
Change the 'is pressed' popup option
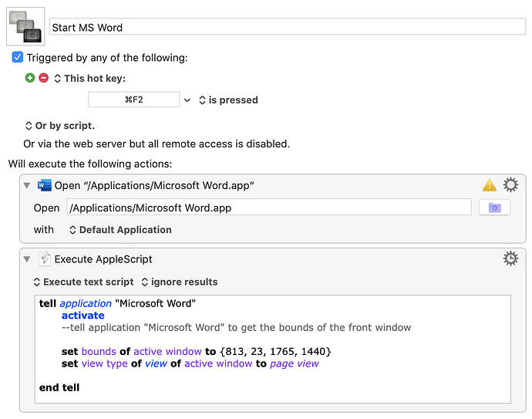228,100
